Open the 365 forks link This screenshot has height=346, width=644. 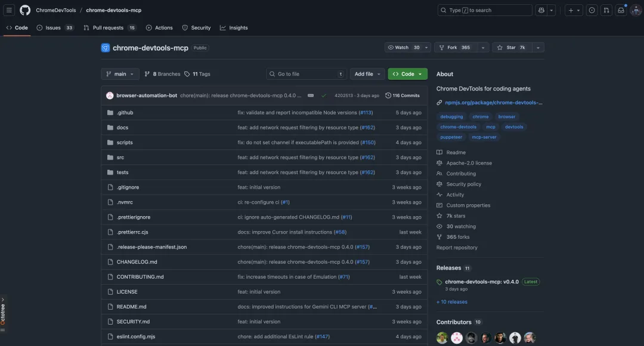coord(453,237)
